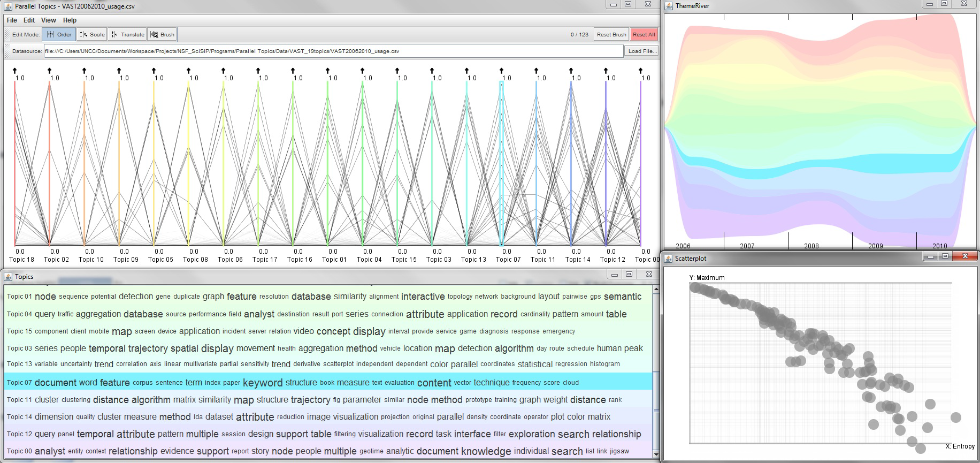Click the Java icon in Topics panel title
This screenshot has height=463, width=980.
coord(9,277)
